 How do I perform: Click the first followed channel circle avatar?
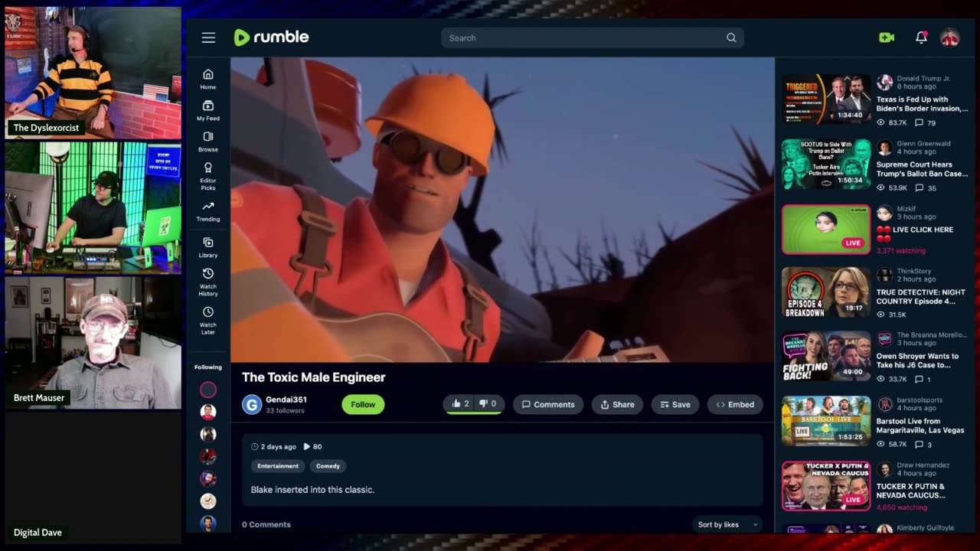(x=208, y=390)
